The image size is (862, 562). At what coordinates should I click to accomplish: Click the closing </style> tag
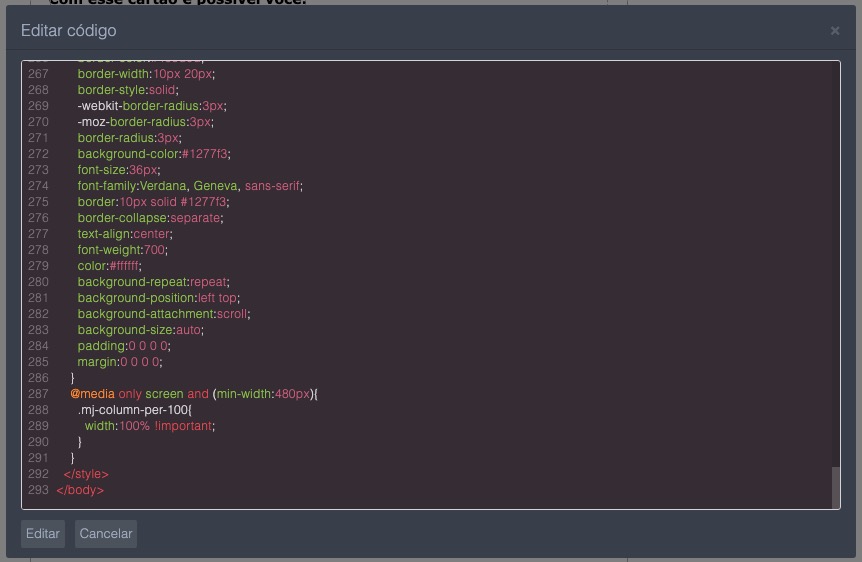86,473
